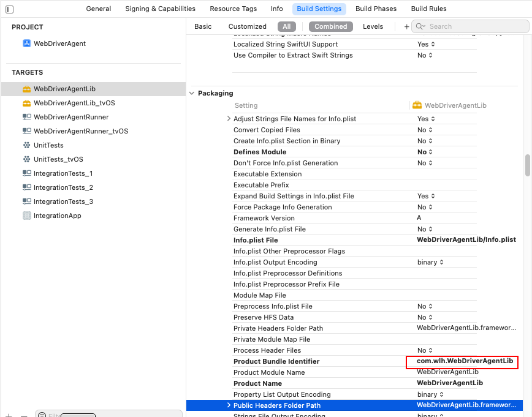Open Localized String SwiftUI Support dropdown
532x417 pixels.
point(426,44)
